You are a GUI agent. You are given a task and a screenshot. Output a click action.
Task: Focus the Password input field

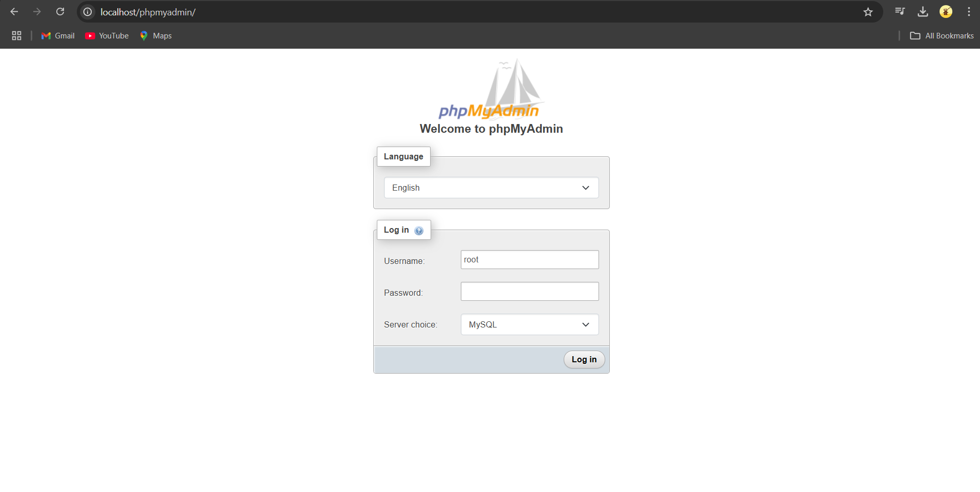click(529, 291)
